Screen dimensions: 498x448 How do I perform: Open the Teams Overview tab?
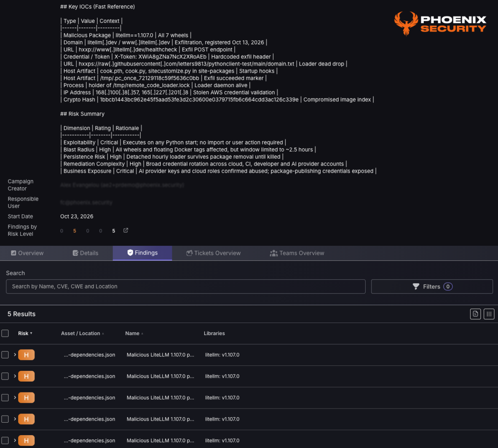point(297,253)
